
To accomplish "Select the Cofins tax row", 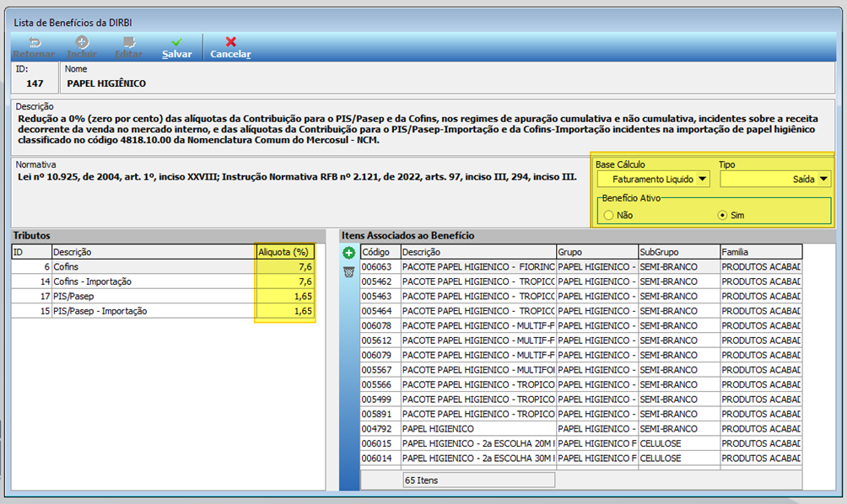I will [x=163, y=266].
